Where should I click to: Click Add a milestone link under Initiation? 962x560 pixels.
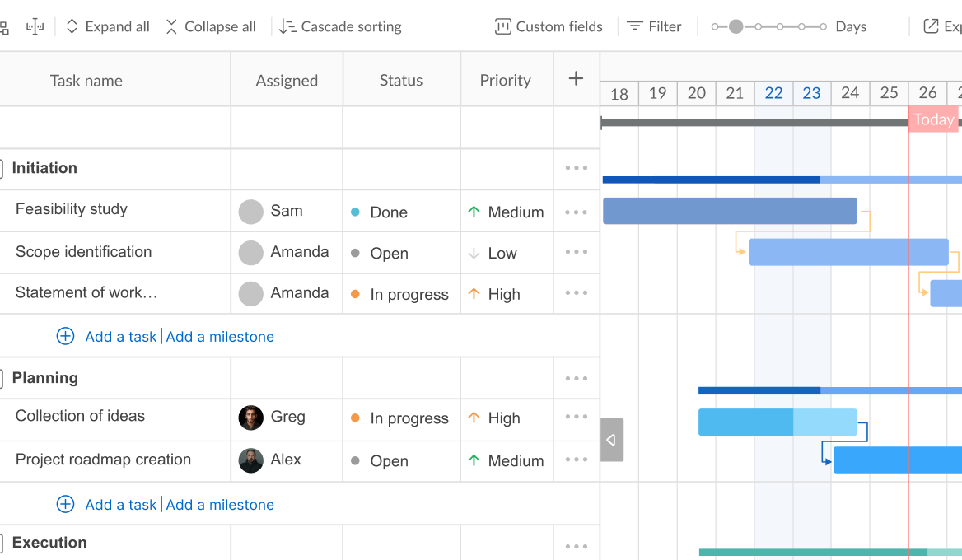[x=220, y=337]
